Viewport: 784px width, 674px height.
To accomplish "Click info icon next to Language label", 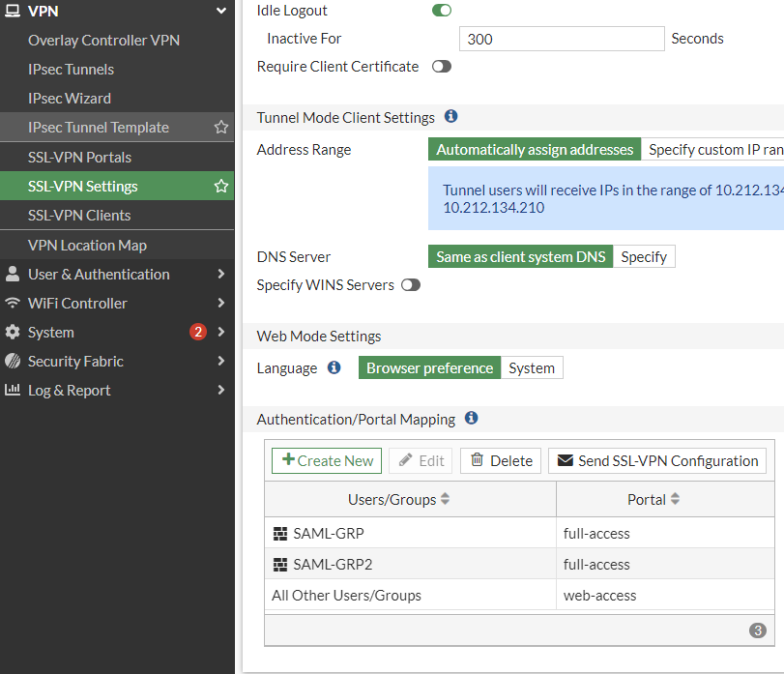I will (334, 367).
